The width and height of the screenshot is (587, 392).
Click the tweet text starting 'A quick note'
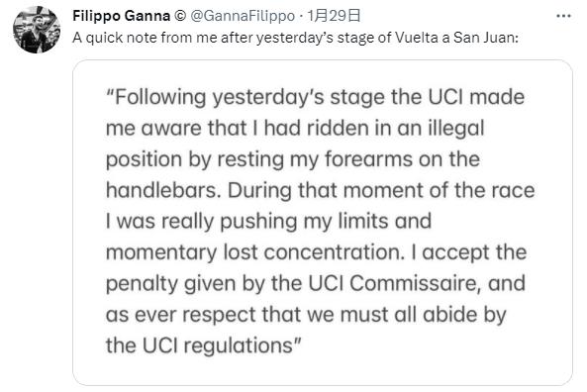[x=296, y=38]
